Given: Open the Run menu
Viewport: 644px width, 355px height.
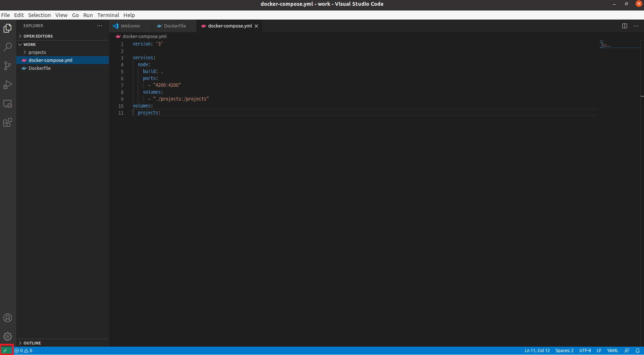Looking at the screenshot, I should pyautogui.click(x=88, y=15).
